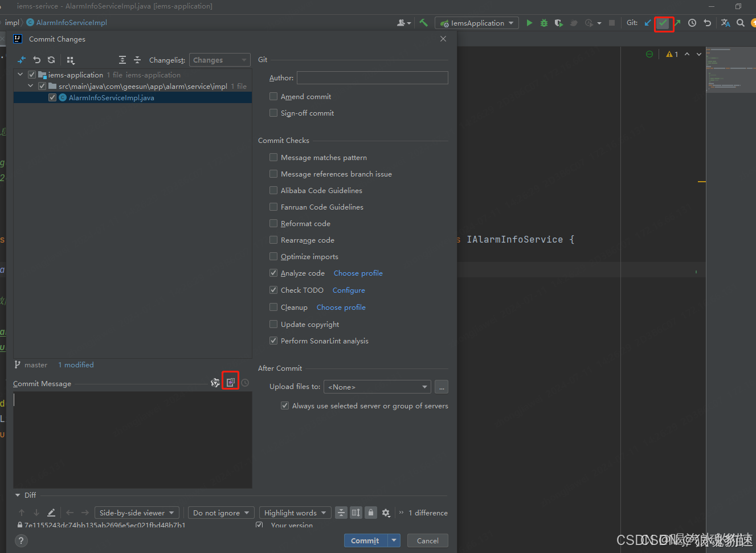Viewport: 756px width, 553px height.
Task: Check Message matches pattern option
Action: [273, 157]
